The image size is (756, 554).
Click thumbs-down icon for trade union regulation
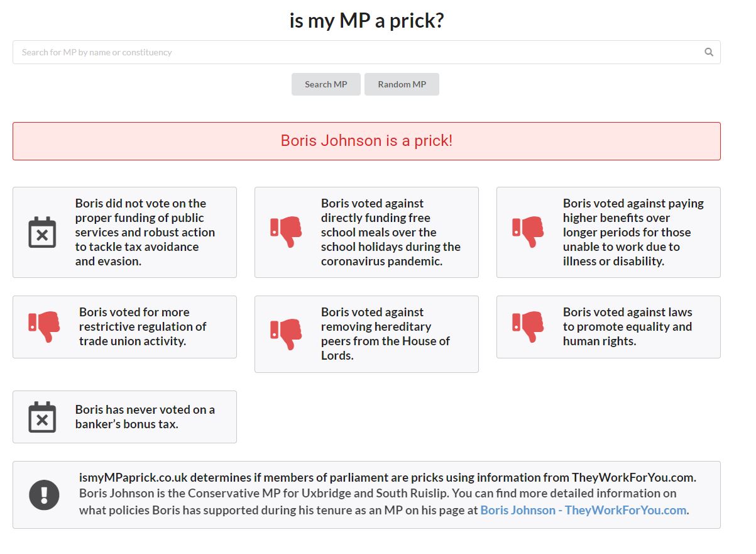(x=44, y=326)
